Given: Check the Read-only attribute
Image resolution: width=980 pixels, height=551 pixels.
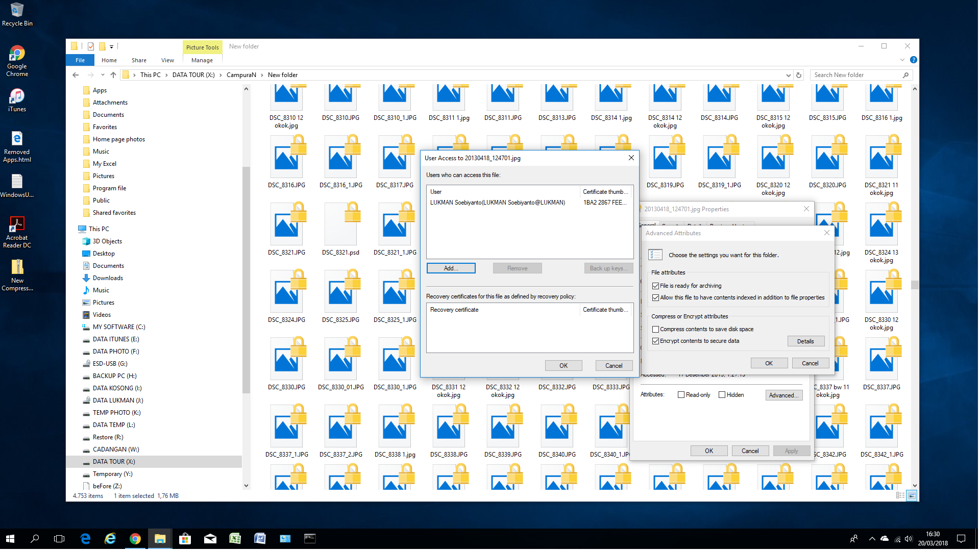Looking at the screenshot, I should pyautogui.click(x=681, y=394).
